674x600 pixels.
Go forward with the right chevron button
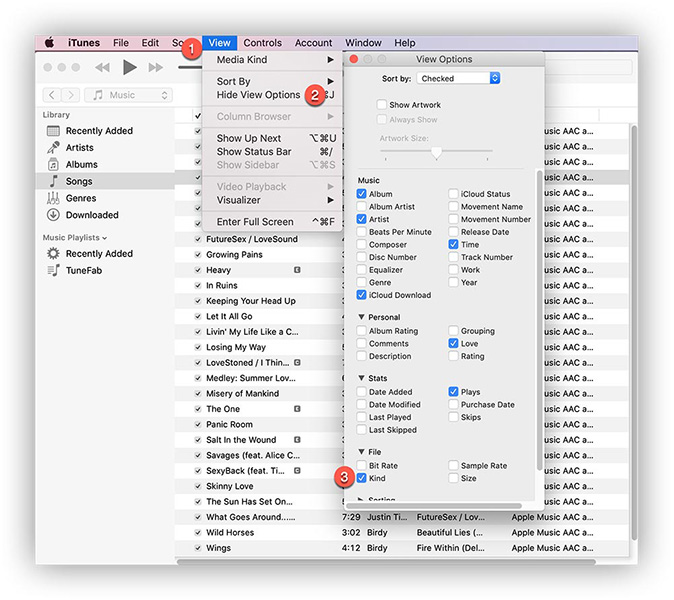click(x=71, y=95)
